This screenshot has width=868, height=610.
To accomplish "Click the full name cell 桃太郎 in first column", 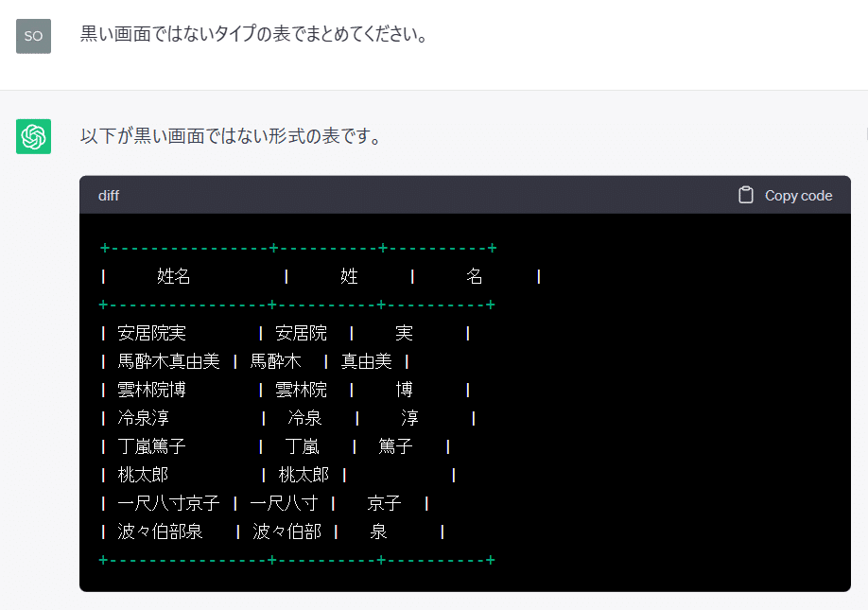I will tap(143, 475).
